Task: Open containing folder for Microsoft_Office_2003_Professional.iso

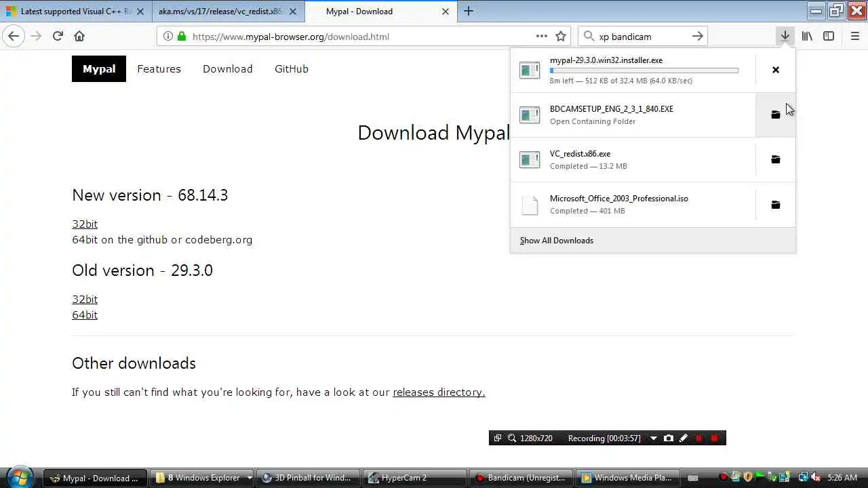Action: pos(776,205)
